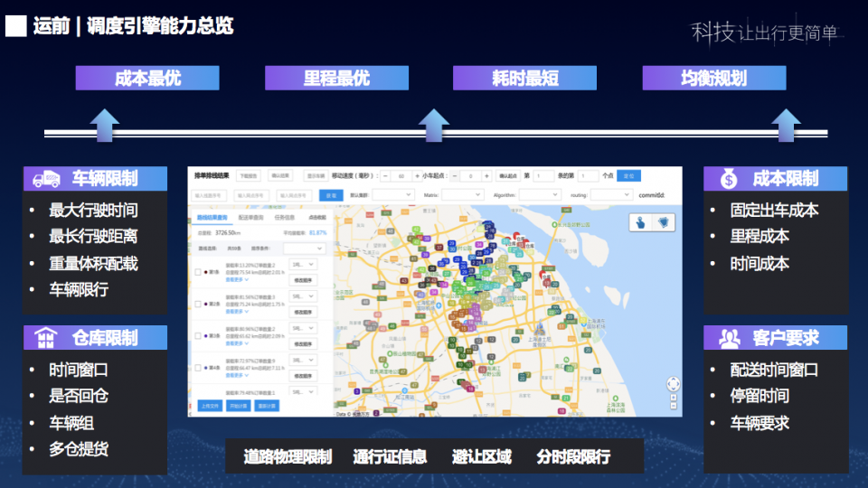Click 修改顺序 for route 第4条
The image size is (868, 488).
[x=303, y=376]
